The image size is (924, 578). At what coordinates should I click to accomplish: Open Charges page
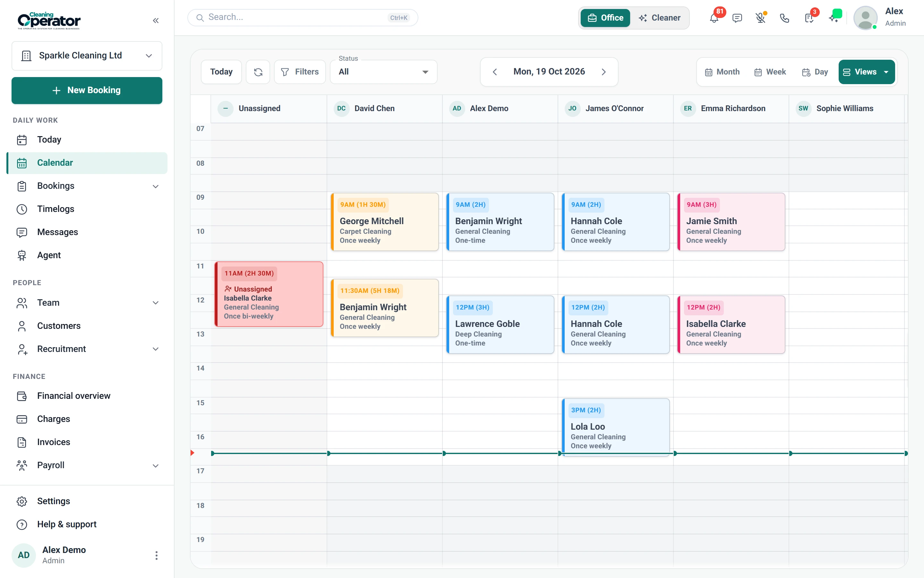tap(87, 419)
